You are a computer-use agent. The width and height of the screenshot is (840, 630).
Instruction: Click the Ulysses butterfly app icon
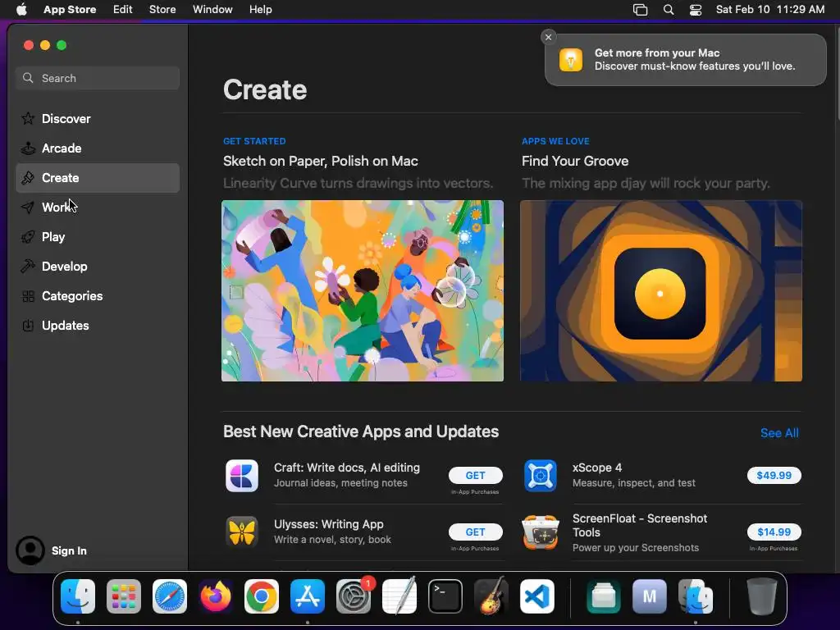242,532
